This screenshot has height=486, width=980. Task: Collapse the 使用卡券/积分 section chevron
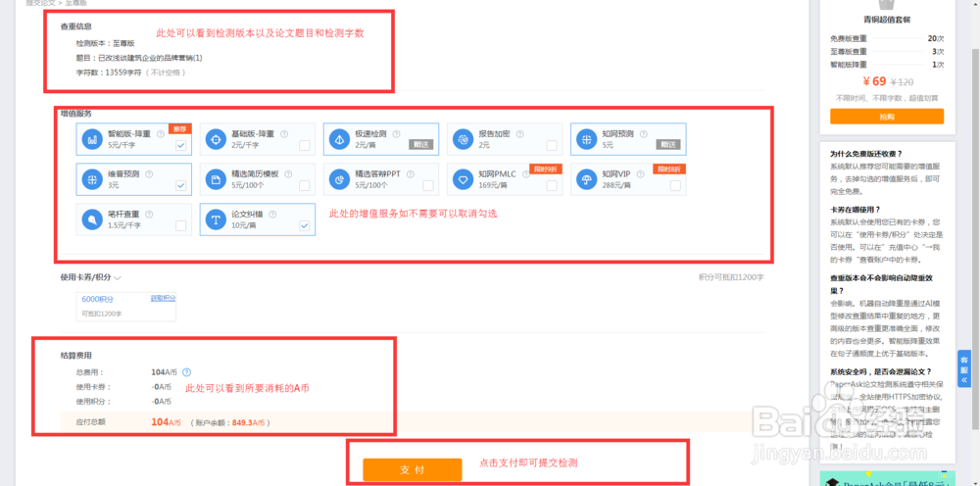(x=118, y=278)
